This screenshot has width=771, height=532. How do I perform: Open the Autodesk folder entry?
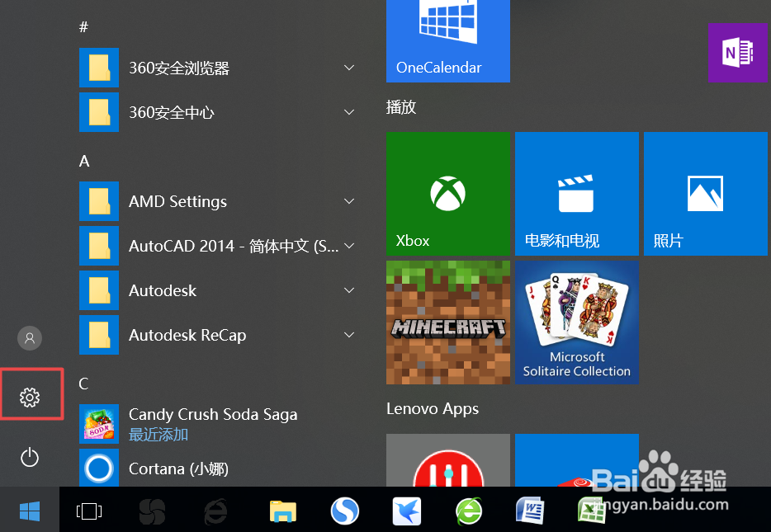coord(216,290)
